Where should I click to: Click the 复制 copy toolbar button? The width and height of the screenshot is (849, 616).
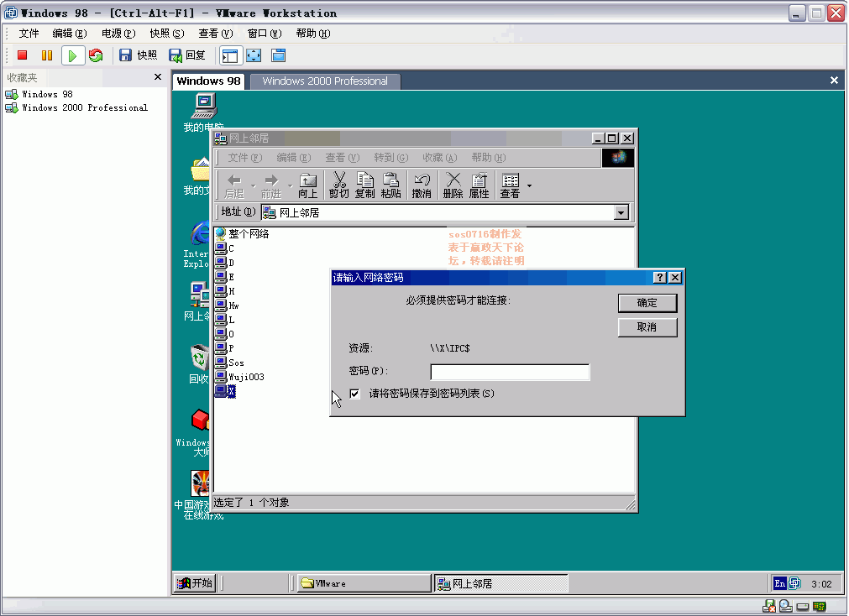pos(365,185)
